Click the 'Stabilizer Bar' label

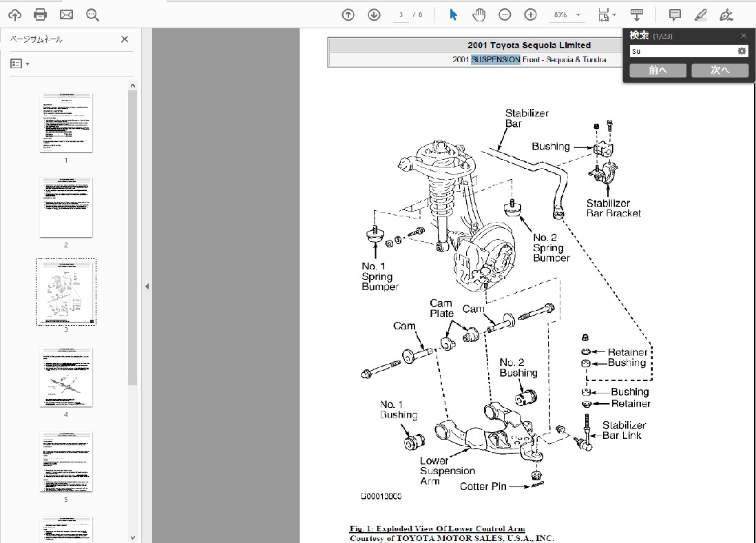point(527,119)
